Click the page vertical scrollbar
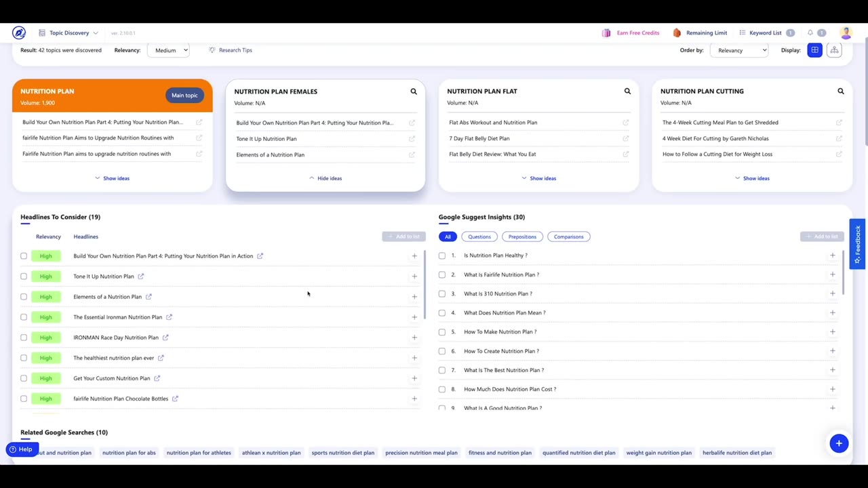The height and width of the screenshot is (488, 868). tap(866, 91)
